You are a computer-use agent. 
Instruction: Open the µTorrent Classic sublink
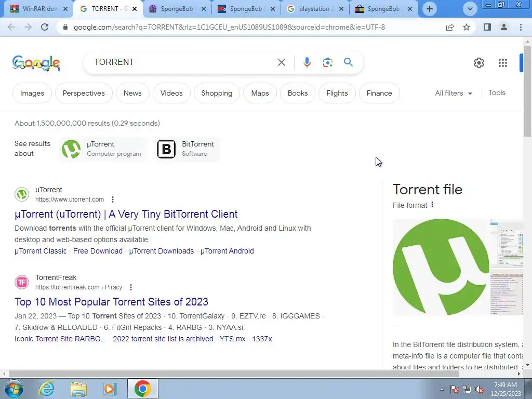(x=41, y=251)
